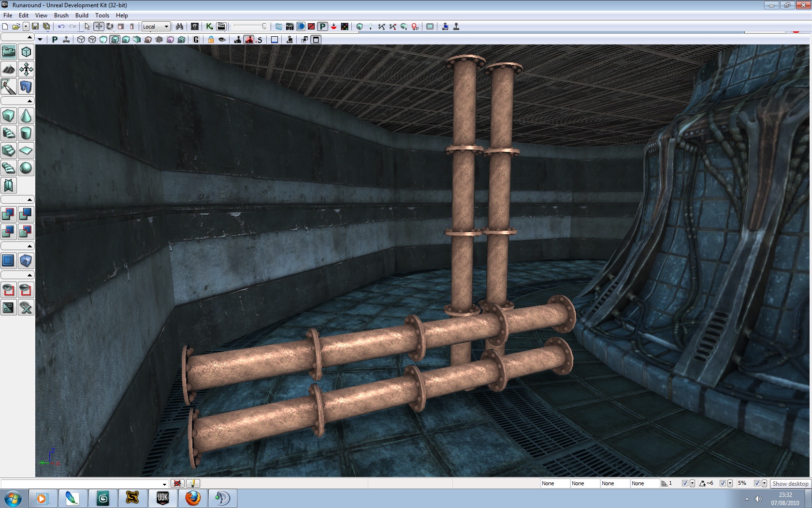Click the Save icon in main toolbar
This screenshot has width=812, height=508.
tap(35, 27)
